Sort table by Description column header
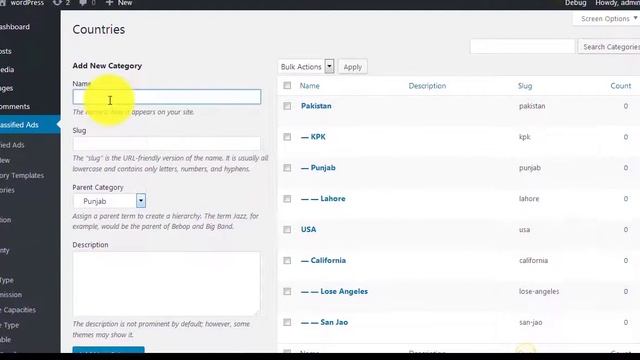Screen dimensions: 640x360 [x=427, y=86]
